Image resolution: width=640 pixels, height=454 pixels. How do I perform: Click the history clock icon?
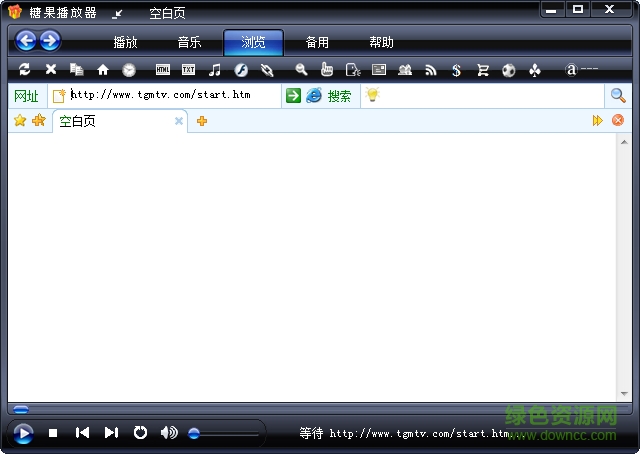pos(129,70)
